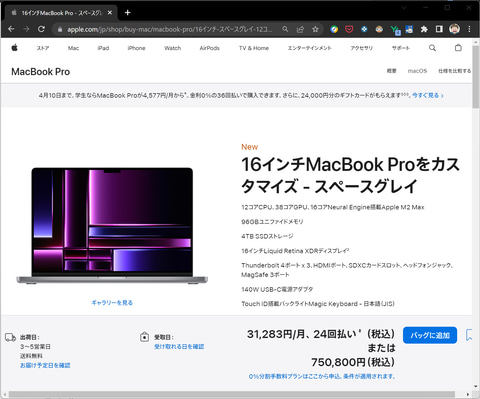Open 受け取れる日を確認 link
The width and height of the screenshot is (480, 399).
pyautogui.click(x=179, y=347)
